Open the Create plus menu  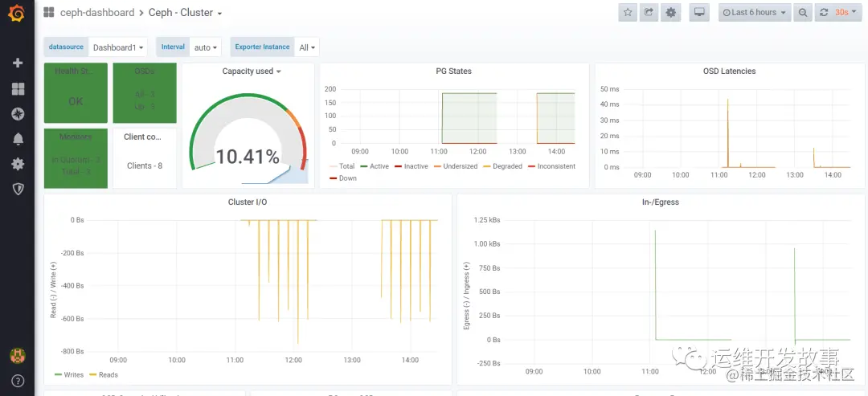coord(18,63)
